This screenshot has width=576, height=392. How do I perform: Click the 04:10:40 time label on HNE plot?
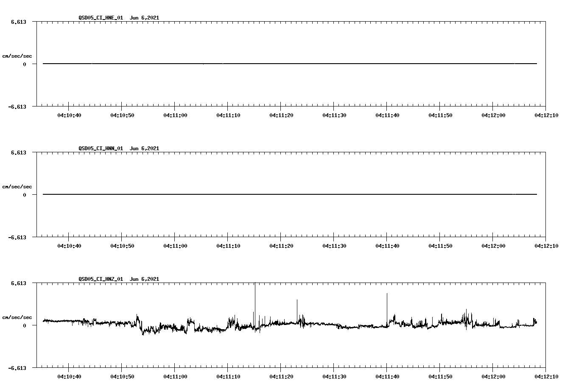pos(69,115)
